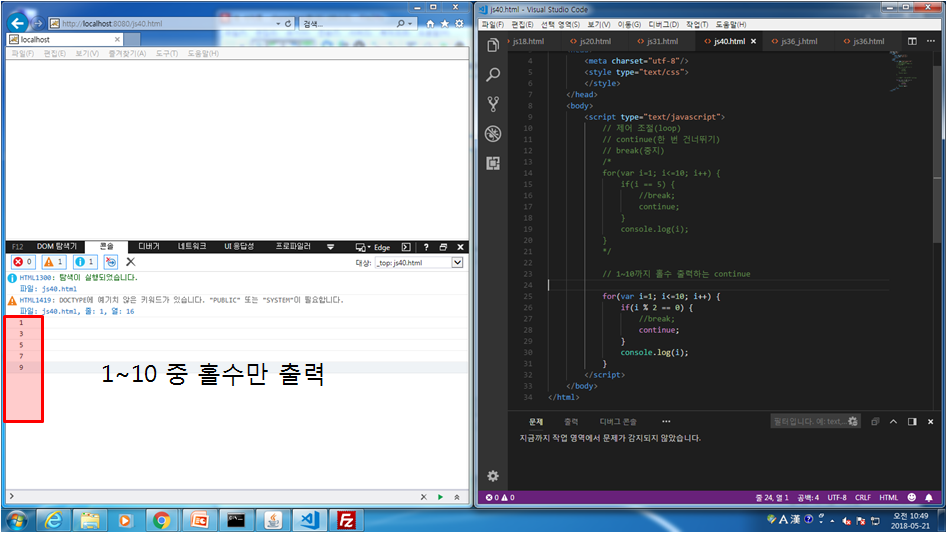947x533 pixels.
Task: Open the Internet Explorer favorites star
Action: point(445,24)
